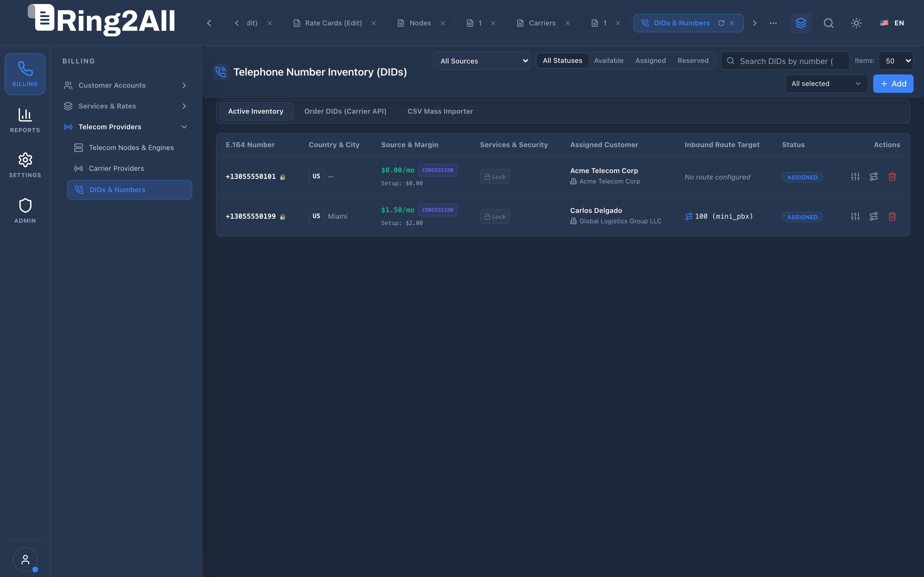924x577 pixels.
Task: Refresh the DIDs & Numbers tab
Action: pos(721,23)
